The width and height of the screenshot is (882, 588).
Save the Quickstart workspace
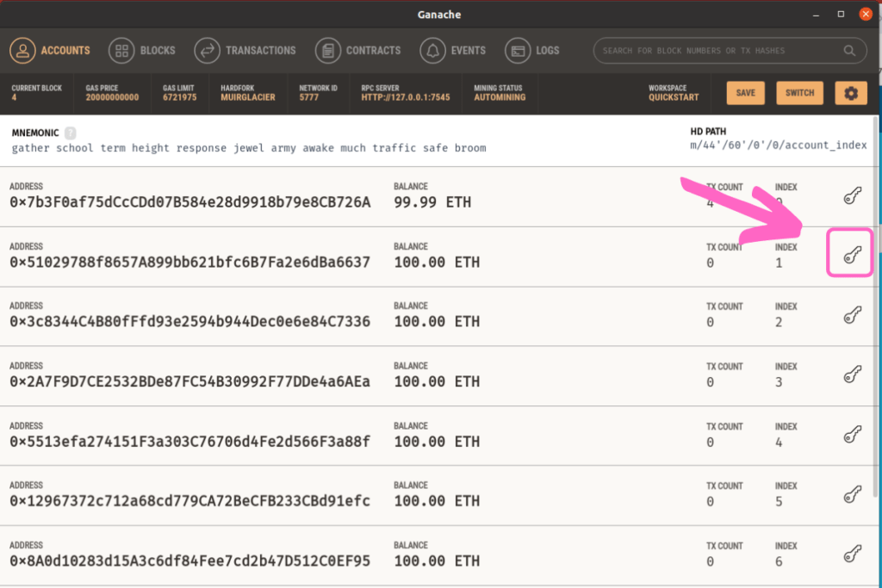[745, 93]
